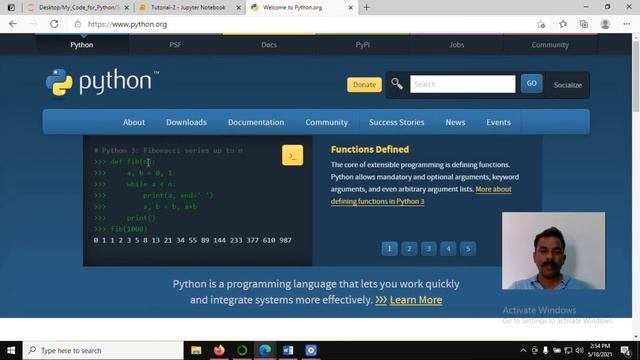Show slide 2 of the code carousel
Screen dimensions: 640x360
409,249
